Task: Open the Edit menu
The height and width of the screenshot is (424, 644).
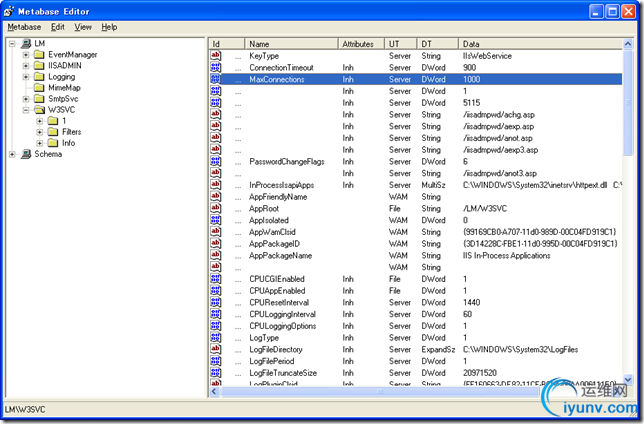Action: [58, 27]
